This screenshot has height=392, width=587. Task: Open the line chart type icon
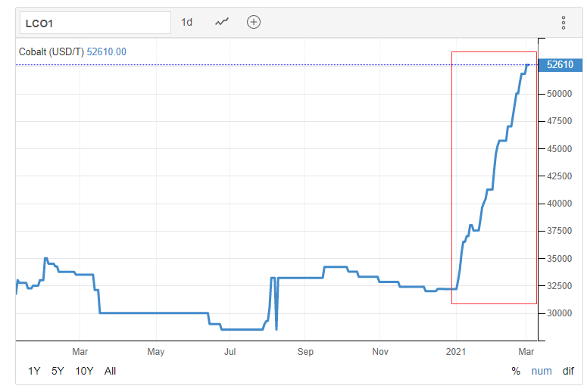222,22
